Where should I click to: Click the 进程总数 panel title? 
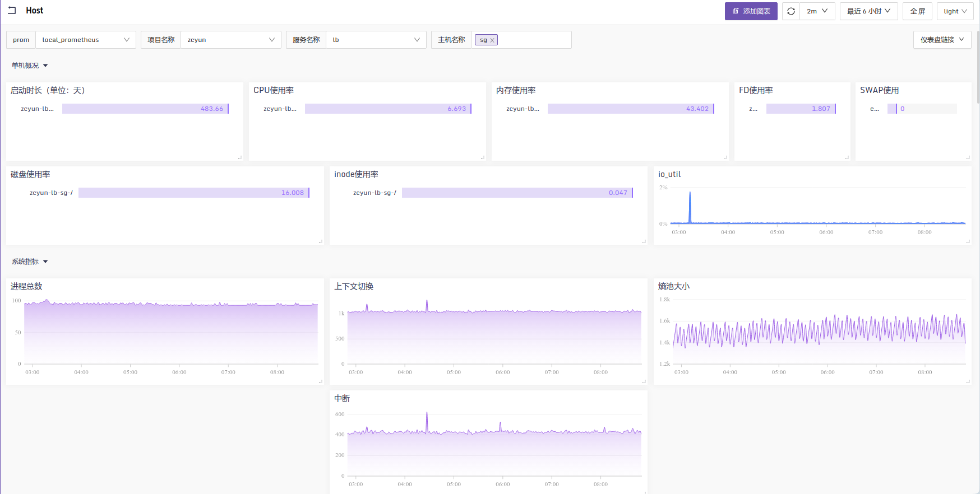click(26, 286)
